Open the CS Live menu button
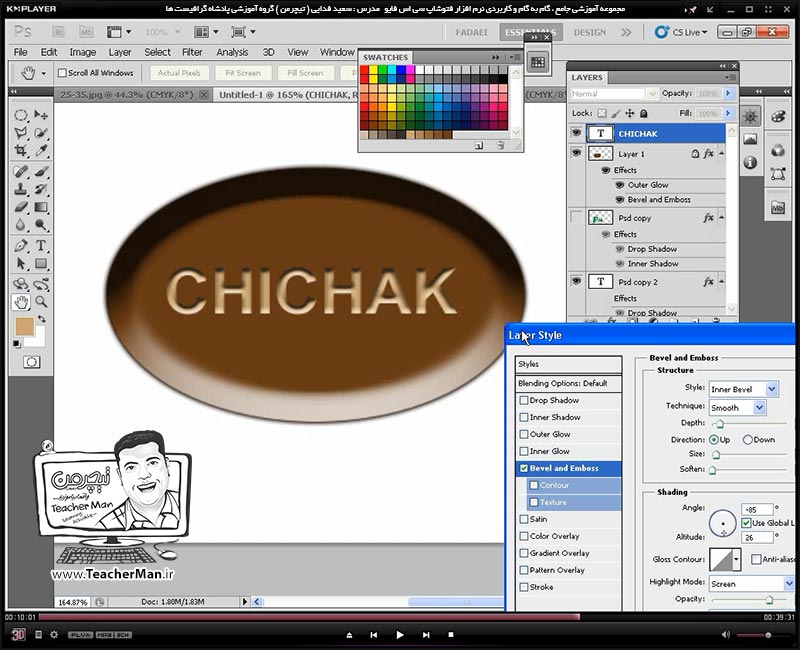Screen dimensions: 800x650 (x=681, y=32)
